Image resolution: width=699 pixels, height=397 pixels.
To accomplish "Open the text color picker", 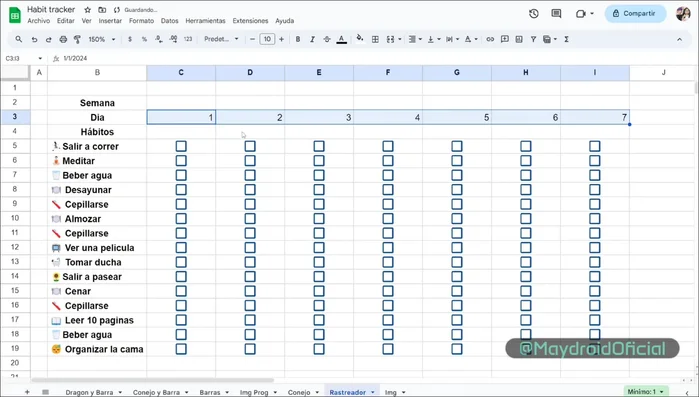I will [x=341, y=39].
